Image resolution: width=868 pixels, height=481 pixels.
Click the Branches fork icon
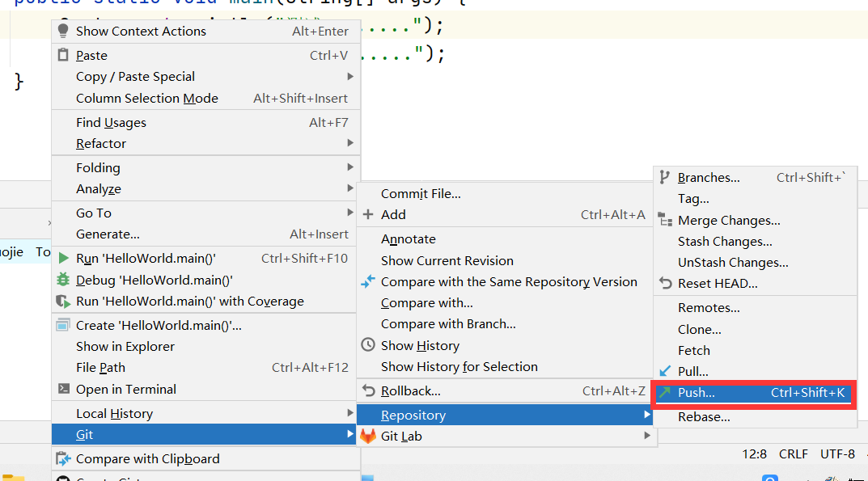(665, 178)
